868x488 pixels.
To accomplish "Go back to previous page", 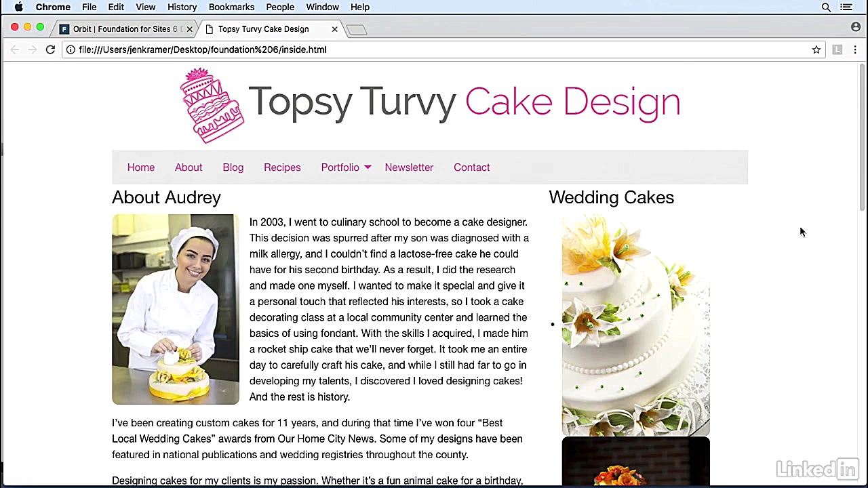I will coord(15,49).
